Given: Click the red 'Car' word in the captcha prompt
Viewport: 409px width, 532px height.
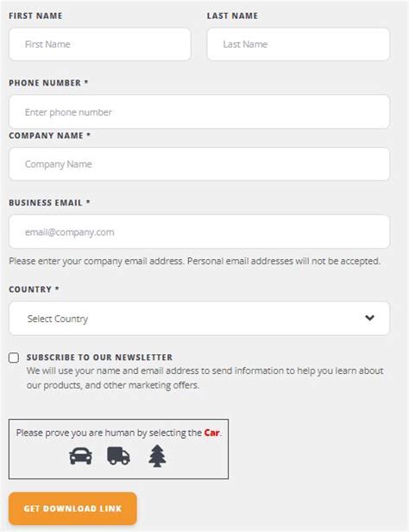Looking at the screenshot, I should pyautogui.click(x=211, y=433).
